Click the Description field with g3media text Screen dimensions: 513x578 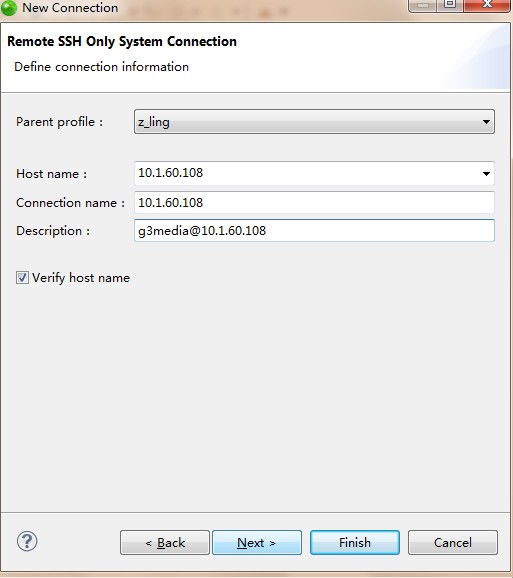(x=314, y=231)
